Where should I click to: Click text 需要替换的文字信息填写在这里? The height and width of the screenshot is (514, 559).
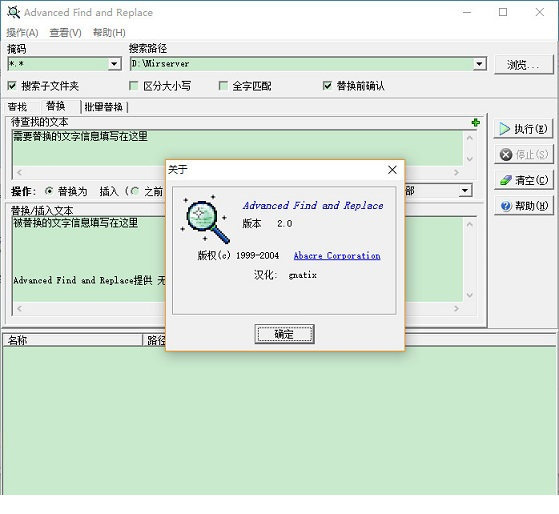(x=80, y=137)
